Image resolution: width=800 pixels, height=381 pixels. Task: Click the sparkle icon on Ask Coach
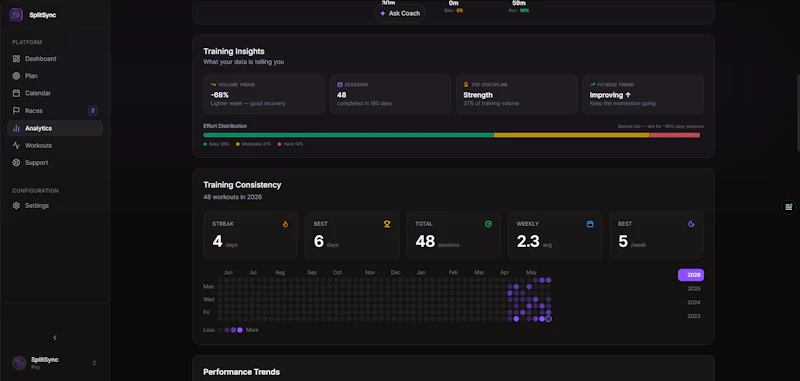tap(383, 13)
